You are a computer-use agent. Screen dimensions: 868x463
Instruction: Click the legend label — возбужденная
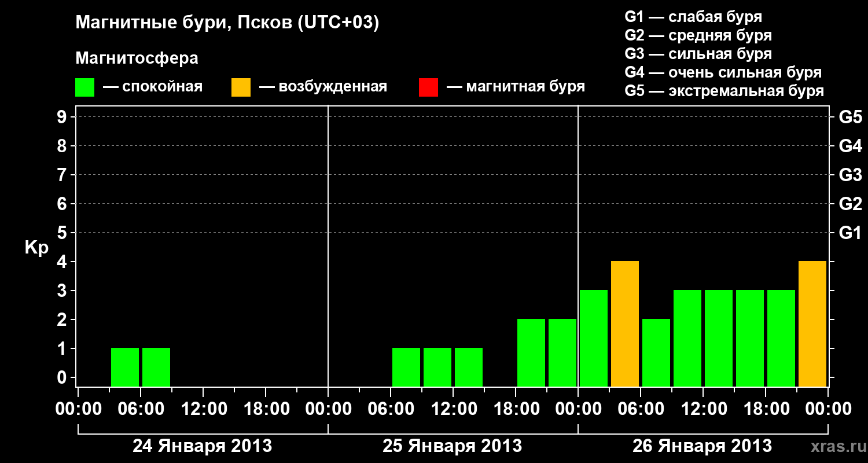point(323,87)
